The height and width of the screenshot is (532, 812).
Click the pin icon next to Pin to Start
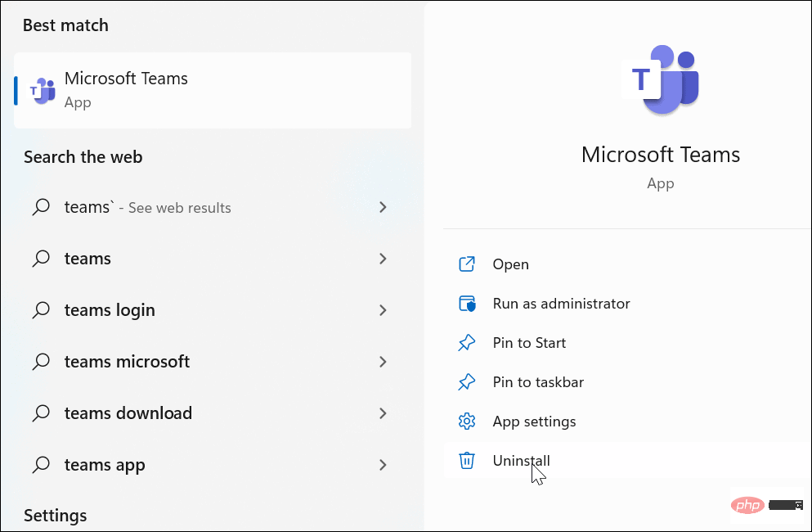coord(467,343)
